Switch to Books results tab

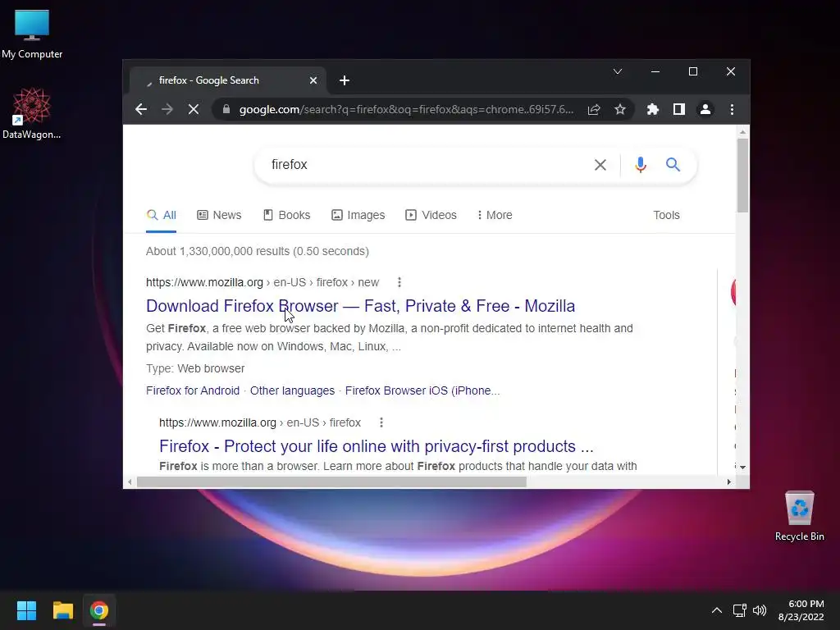coord(286,216)
